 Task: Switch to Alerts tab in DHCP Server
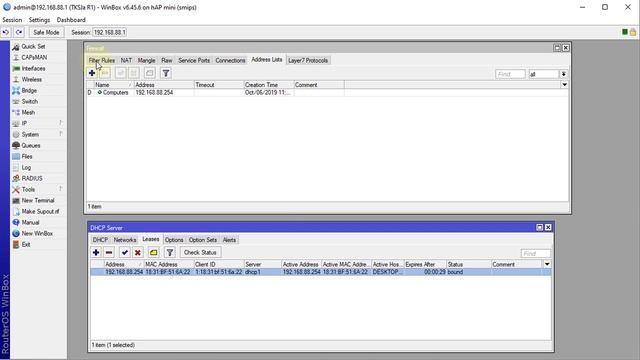coord(229,240)
